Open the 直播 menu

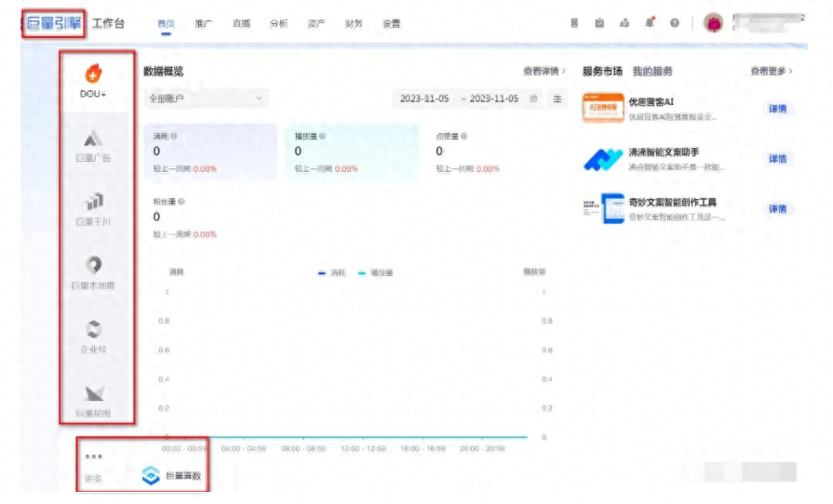pos(241,23)
